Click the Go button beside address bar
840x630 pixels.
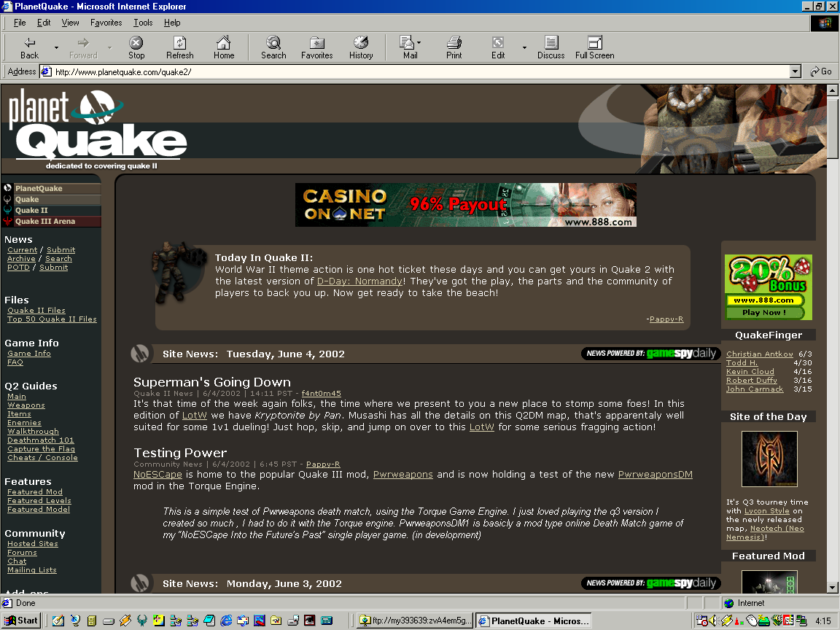point(821,71)
